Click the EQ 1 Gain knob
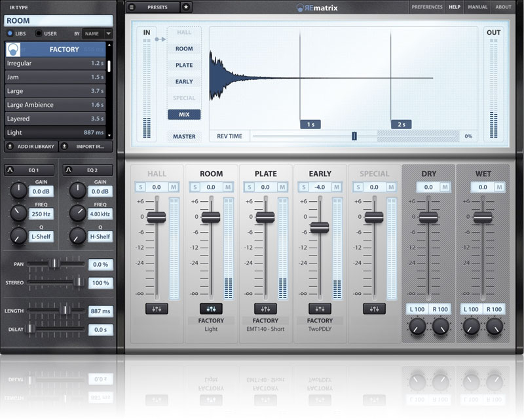Viewport: 524px width, 420px height. (19, 191)
